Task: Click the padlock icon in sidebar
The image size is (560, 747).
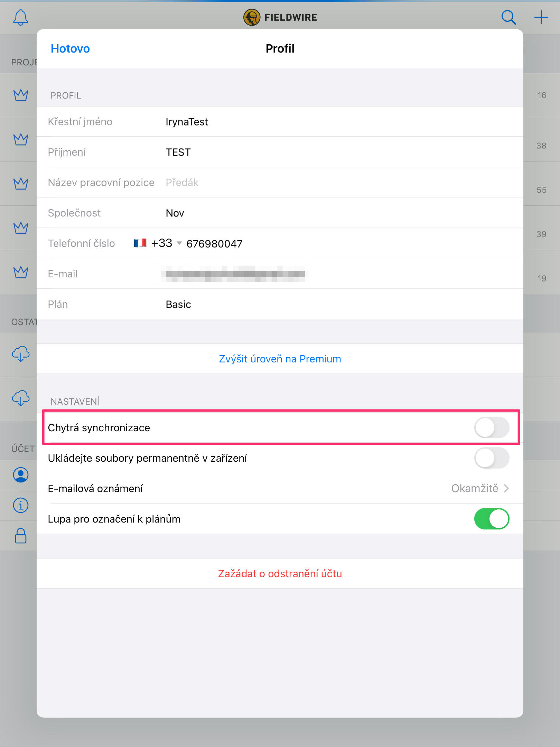Action: [x=21, y=536]
